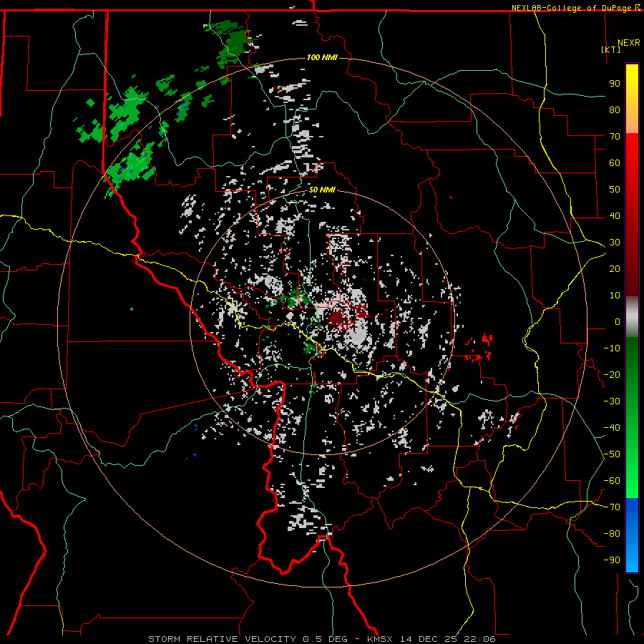Click the -40 legend value

coord(612,428)
